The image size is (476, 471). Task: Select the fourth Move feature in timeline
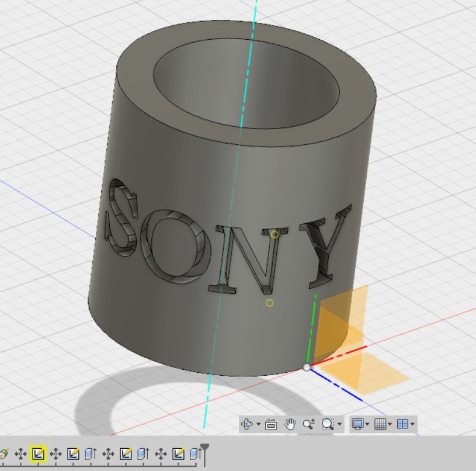(161, 454)
